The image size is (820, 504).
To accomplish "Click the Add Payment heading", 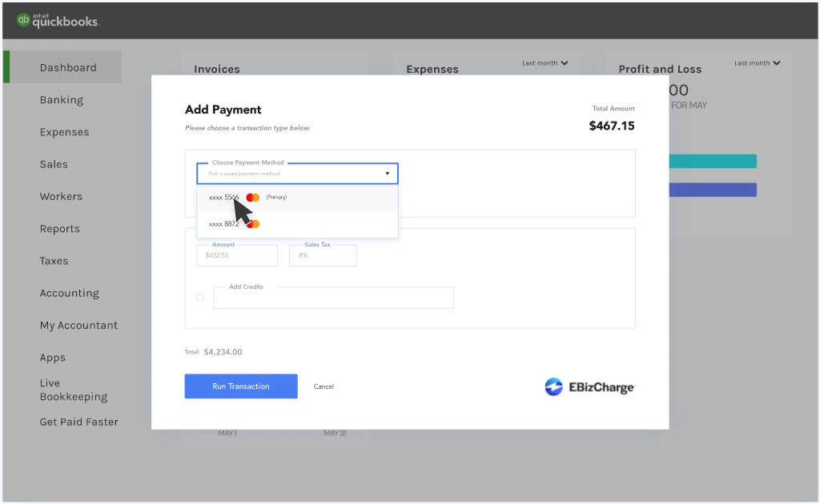I will pos(223,110).
